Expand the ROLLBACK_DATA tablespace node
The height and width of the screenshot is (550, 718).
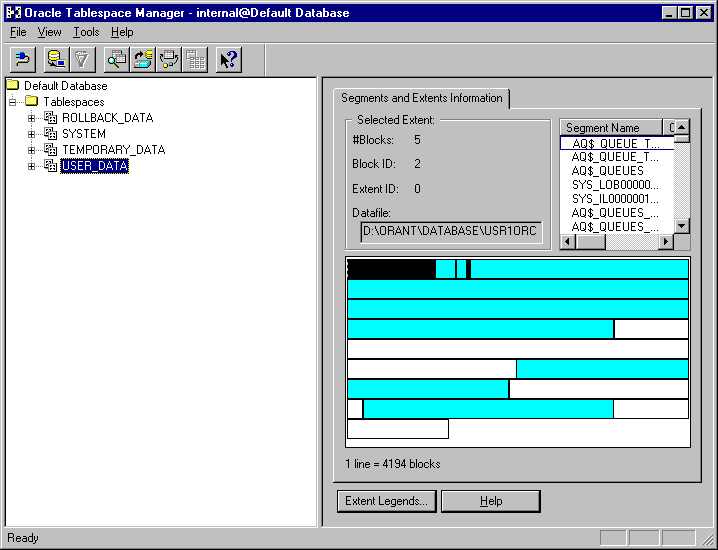pos(31,118)
